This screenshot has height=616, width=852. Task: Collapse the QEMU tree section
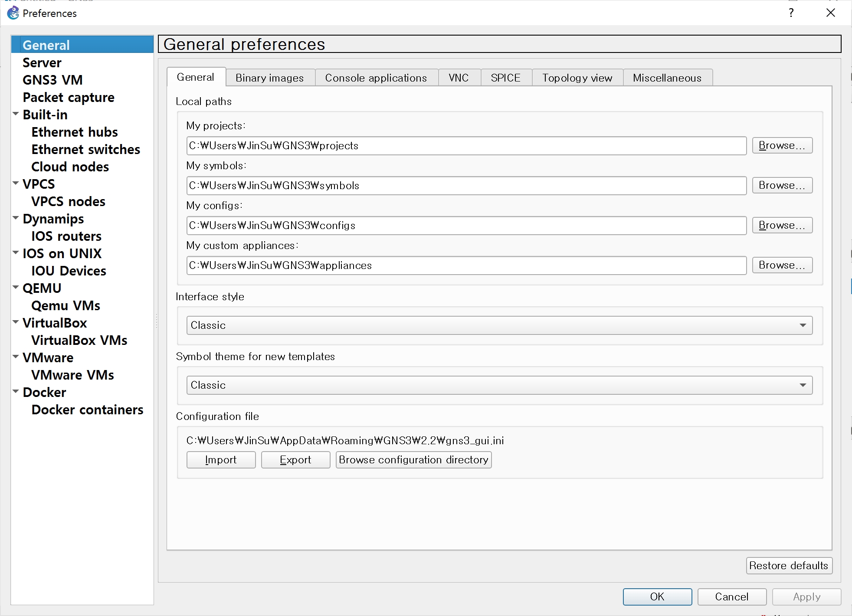pos(16,288)
